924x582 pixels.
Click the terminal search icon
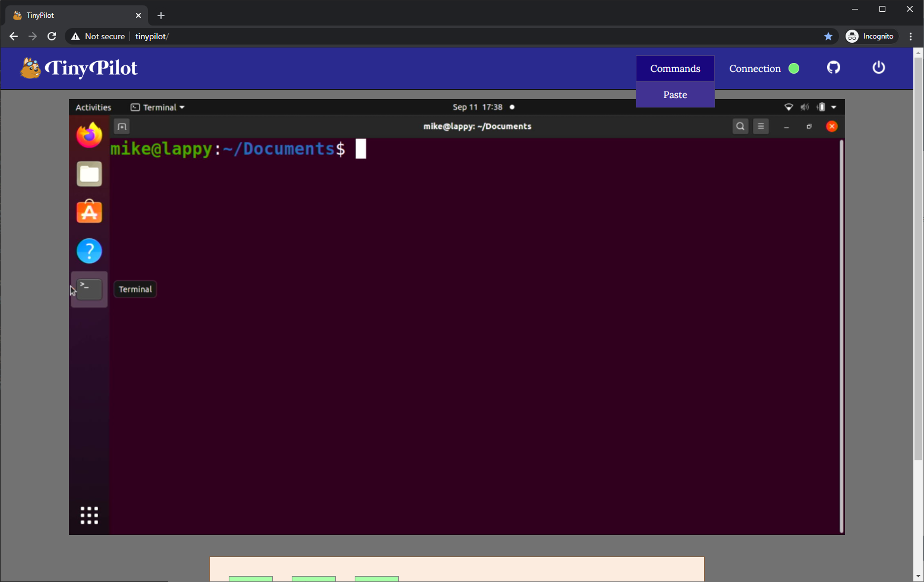(740, 126)
